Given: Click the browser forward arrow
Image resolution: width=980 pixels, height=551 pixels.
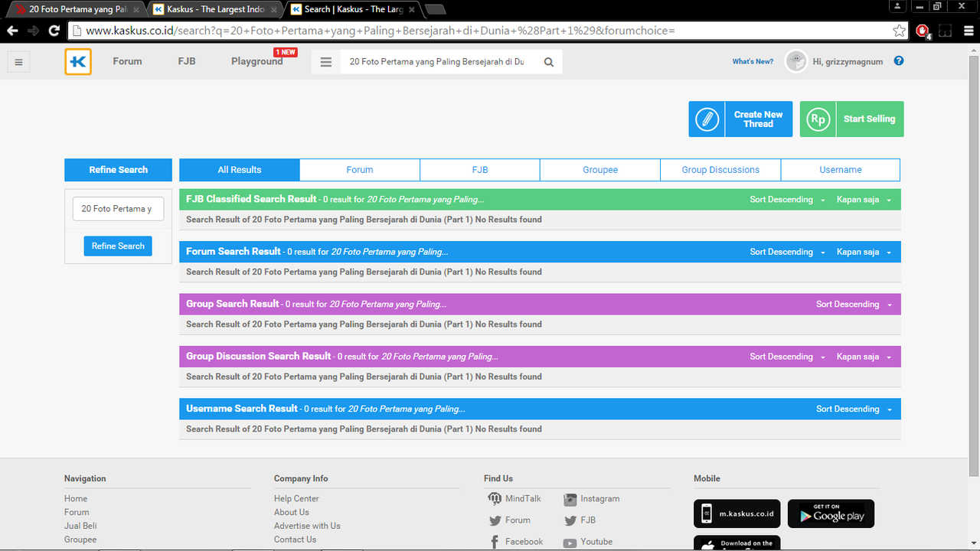Looking at the screenshot, I should 33,31.
